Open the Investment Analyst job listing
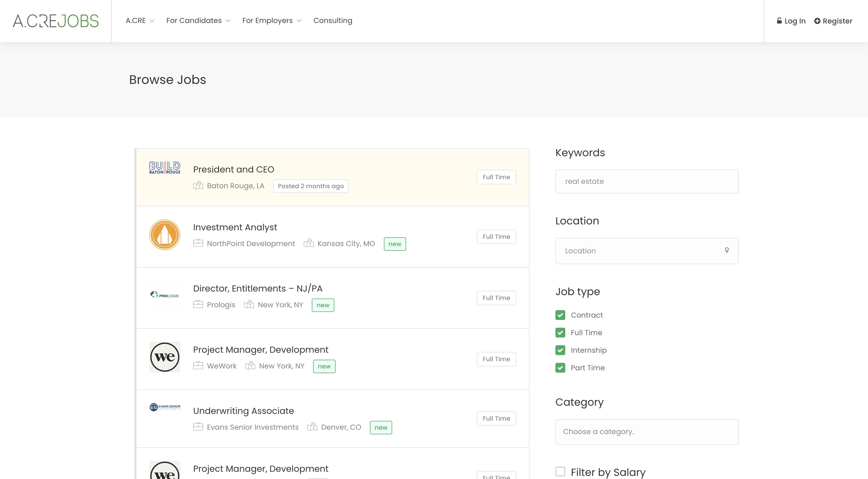Screen dimensions: 868x479 pyautogui.click(x=235, y=227)
